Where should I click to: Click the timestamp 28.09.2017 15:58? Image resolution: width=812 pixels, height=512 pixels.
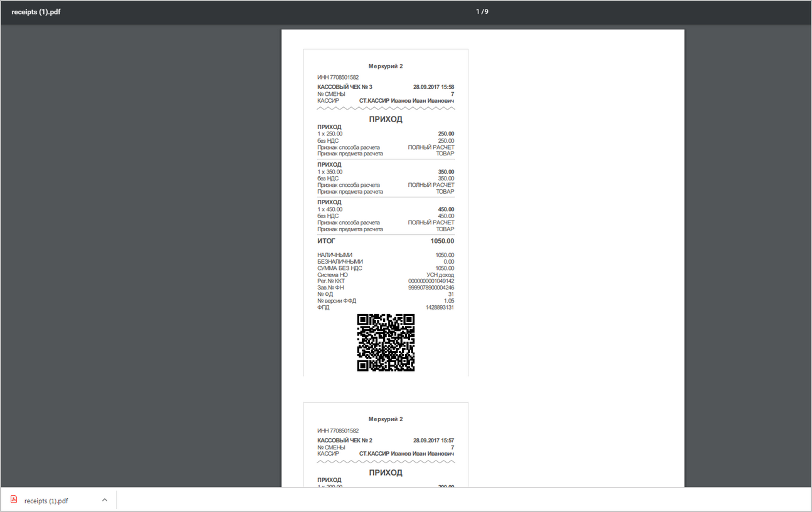click(x=433, y=87)
